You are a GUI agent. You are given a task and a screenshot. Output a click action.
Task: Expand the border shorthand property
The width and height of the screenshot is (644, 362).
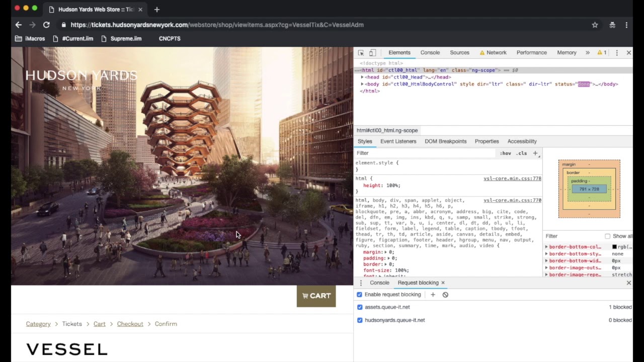386,264
